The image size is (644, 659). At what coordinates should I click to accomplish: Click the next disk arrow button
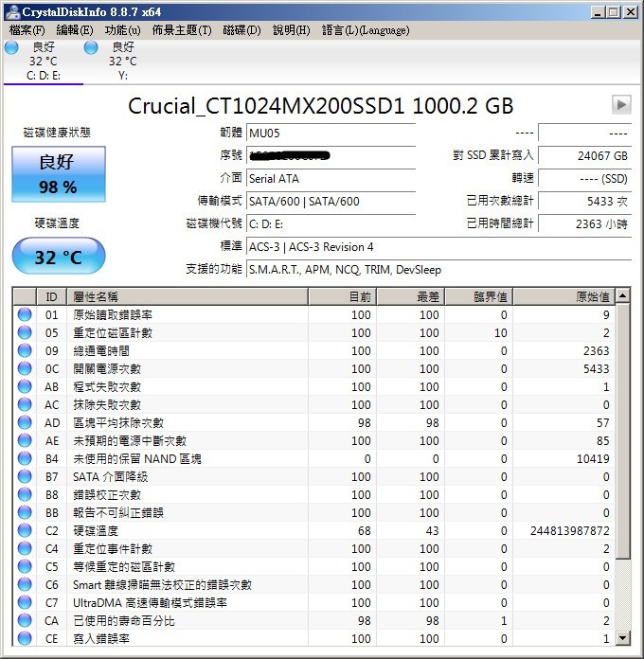(x=621, y=104)
